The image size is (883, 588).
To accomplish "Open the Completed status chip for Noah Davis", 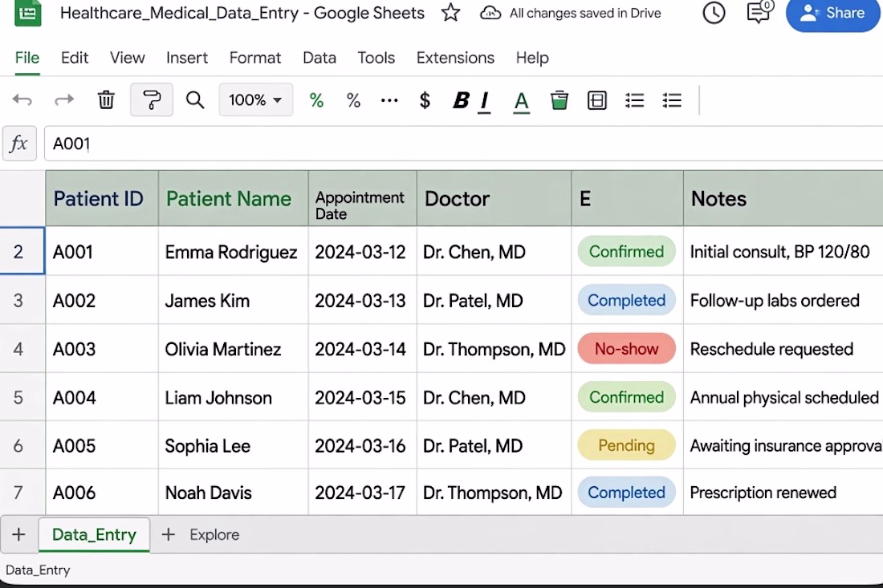I will pyautogui.click(x=626, y=493).
